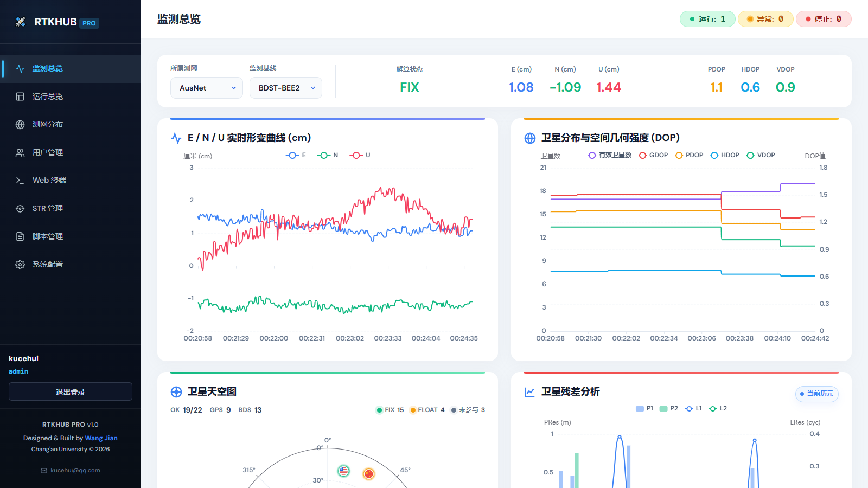This screenshot has height=488, width=868.
Task: Click the N (cm) value -1.09
Action: pos(565,87)
